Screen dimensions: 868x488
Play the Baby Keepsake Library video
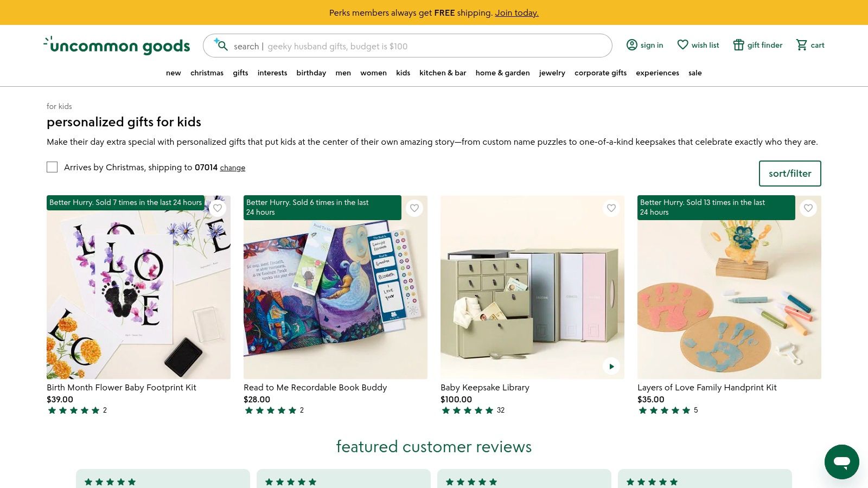pos(611,367)
